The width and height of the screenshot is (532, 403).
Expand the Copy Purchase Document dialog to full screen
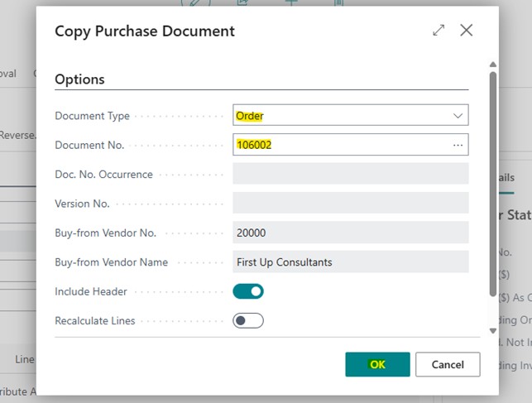point(439,30)
